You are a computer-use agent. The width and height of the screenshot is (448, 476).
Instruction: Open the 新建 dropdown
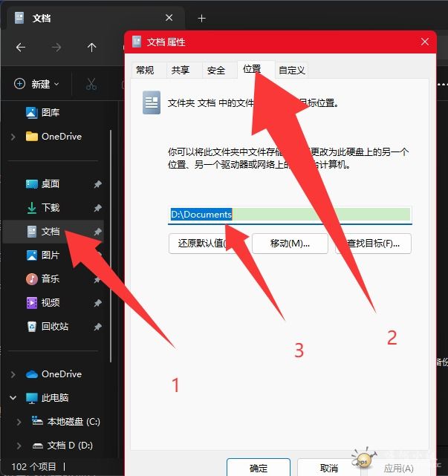36,84
